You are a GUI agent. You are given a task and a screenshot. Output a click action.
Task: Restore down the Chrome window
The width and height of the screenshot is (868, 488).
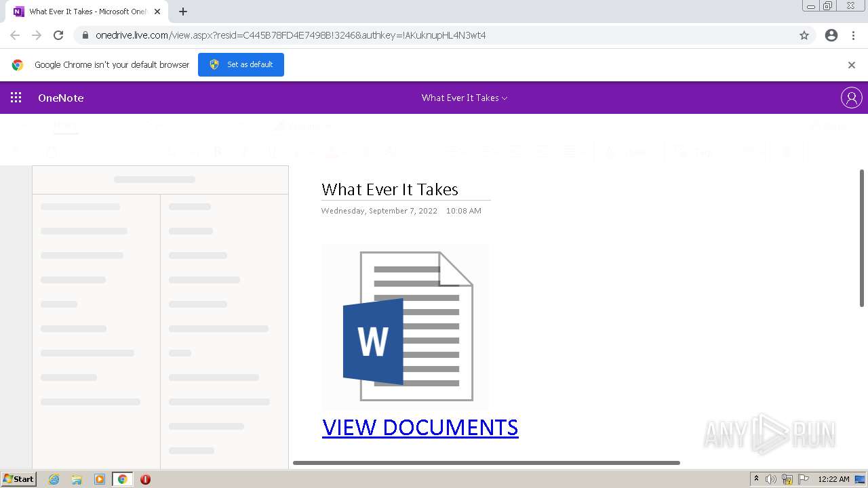click(828, 6)
